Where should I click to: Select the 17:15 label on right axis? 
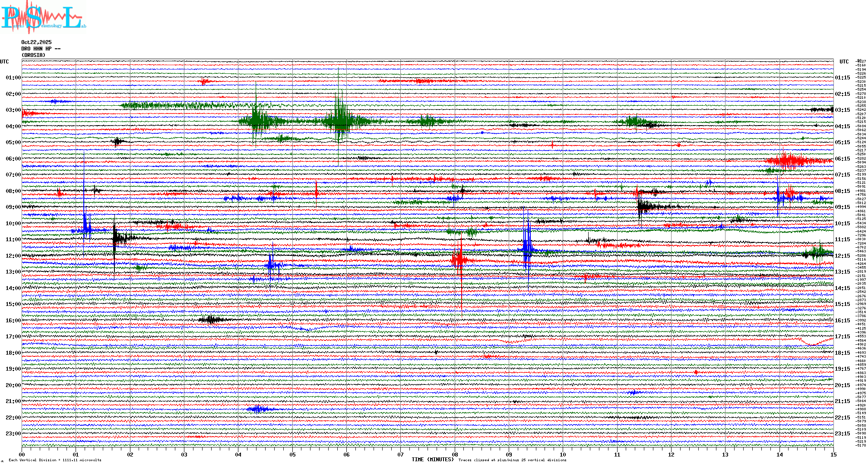click(842, 337)
